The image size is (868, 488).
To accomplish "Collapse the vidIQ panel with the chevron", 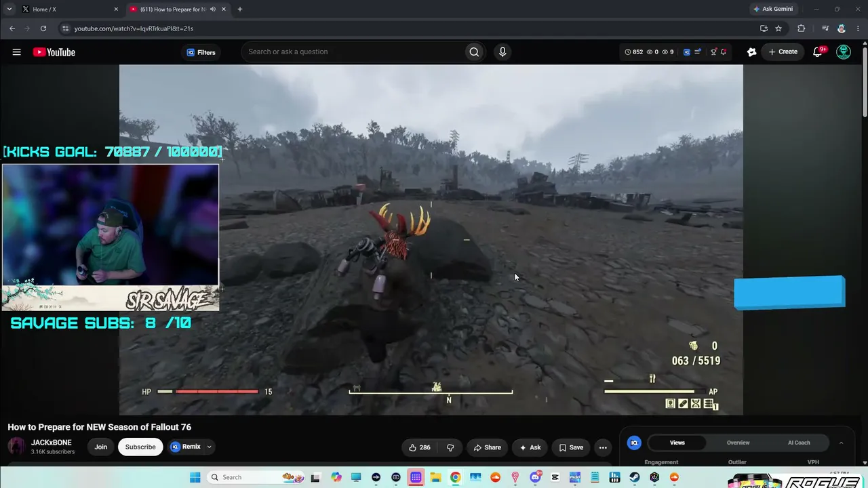I will (841, 443).
